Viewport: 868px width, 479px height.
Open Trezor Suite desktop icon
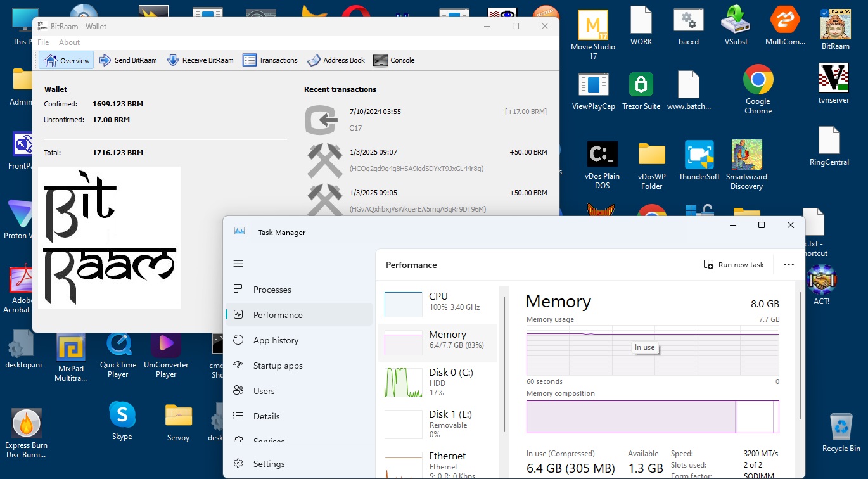(x=641, y=92)
